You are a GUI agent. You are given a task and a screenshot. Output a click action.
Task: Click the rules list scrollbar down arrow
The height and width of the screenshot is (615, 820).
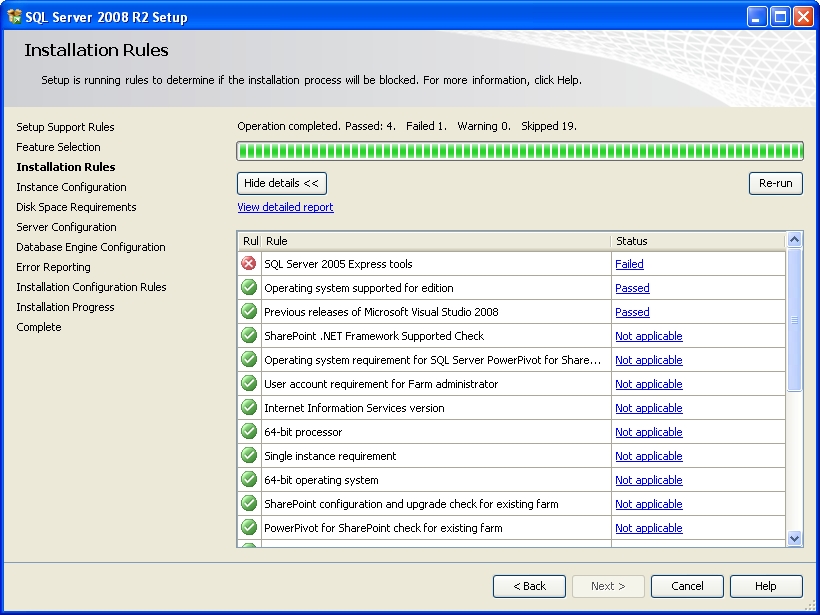(794, 538)
